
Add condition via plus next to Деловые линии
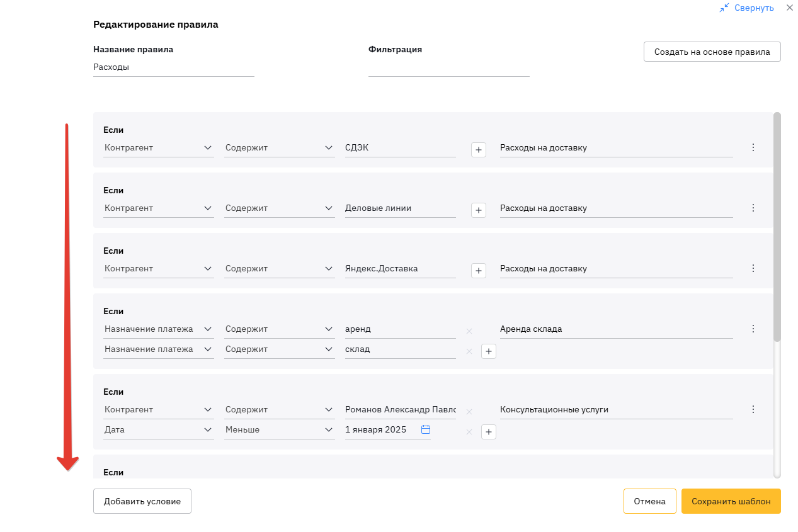(x=478, y=210)
